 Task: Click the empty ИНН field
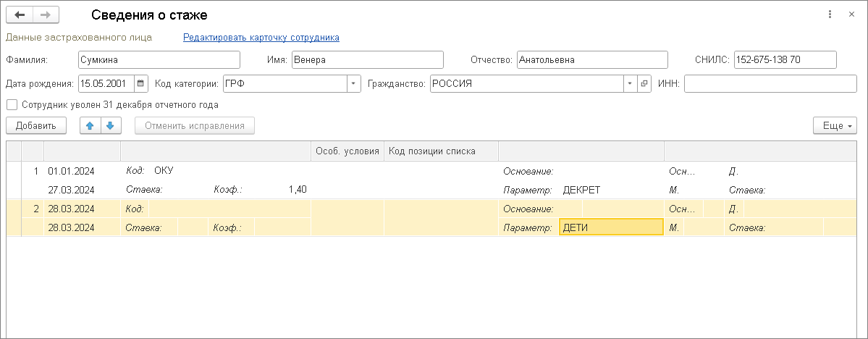(x=770, y=83)
